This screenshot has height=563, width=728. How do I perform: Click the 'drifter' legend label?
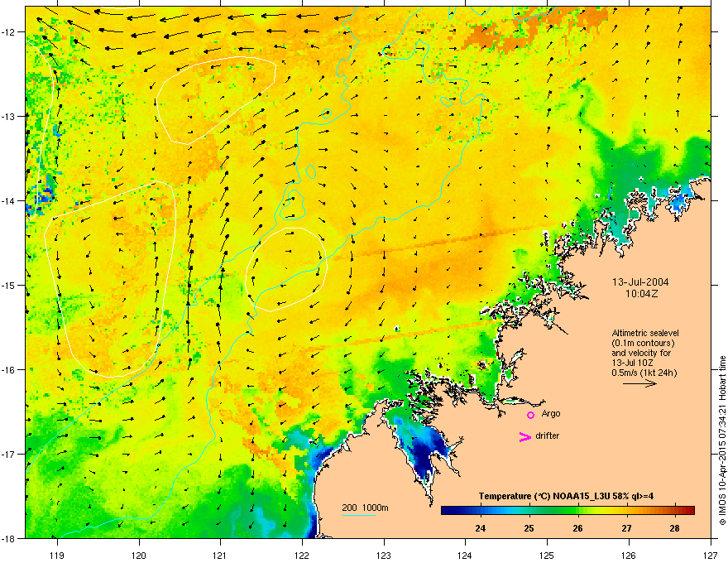[x=548, y=435]
